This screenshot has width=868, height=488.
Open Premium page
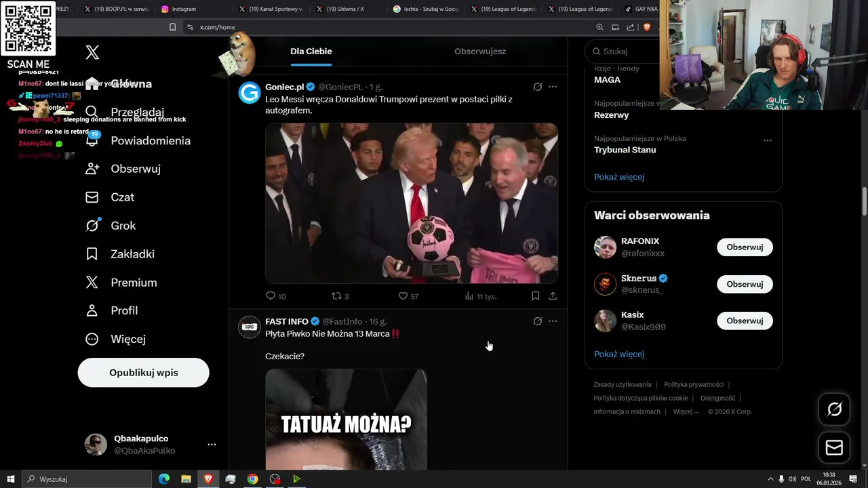pos(121,283)
